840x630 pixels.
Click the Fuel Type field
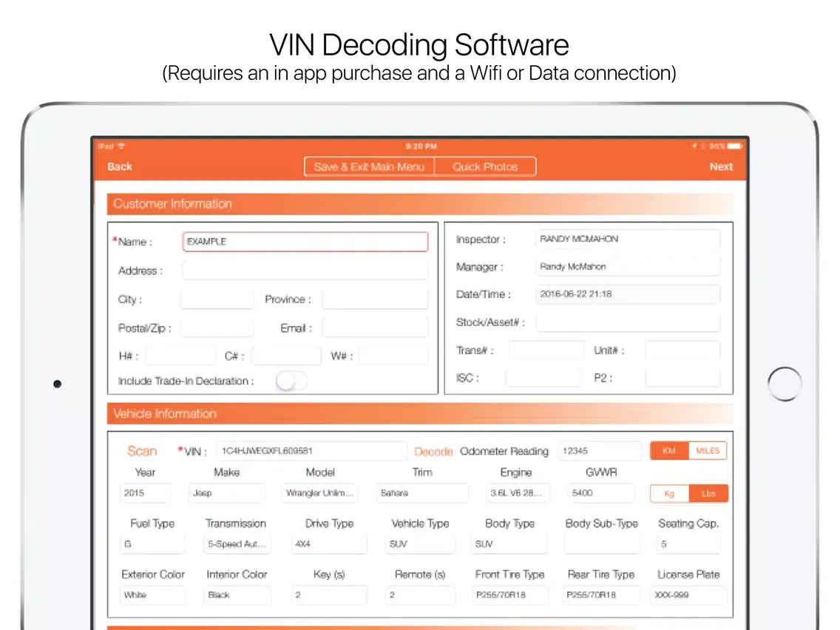152,543
